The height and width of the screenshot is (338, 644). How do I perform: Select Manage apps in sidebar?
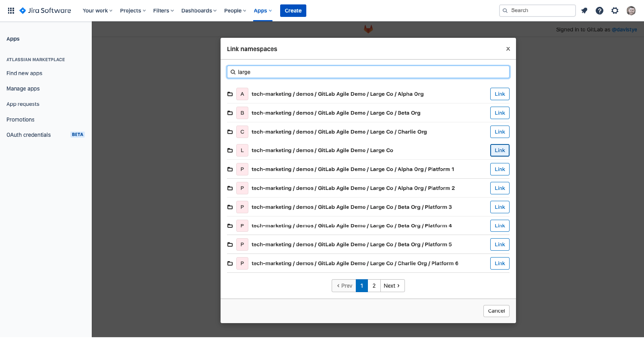(x=23, y=89)
